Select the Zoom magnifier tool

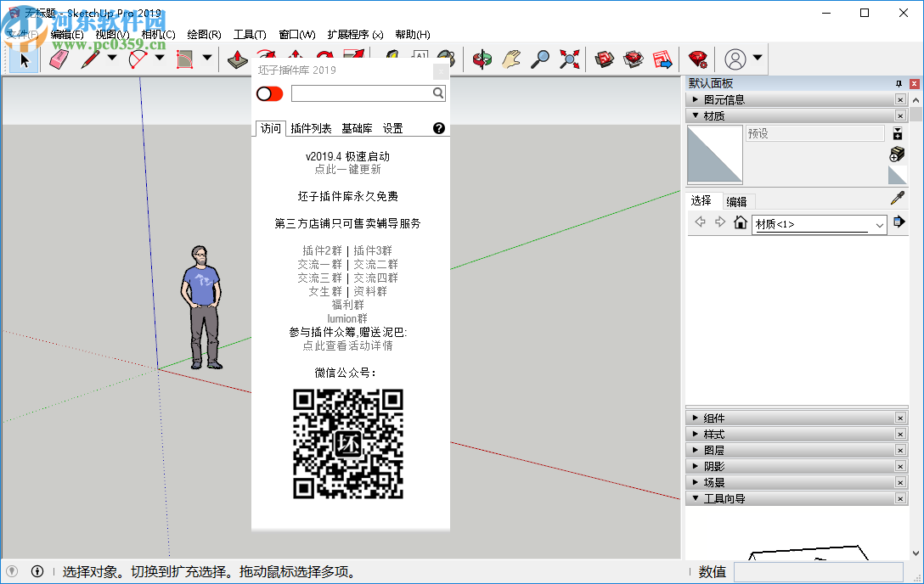pyautogui.click(x=539, y=59)
